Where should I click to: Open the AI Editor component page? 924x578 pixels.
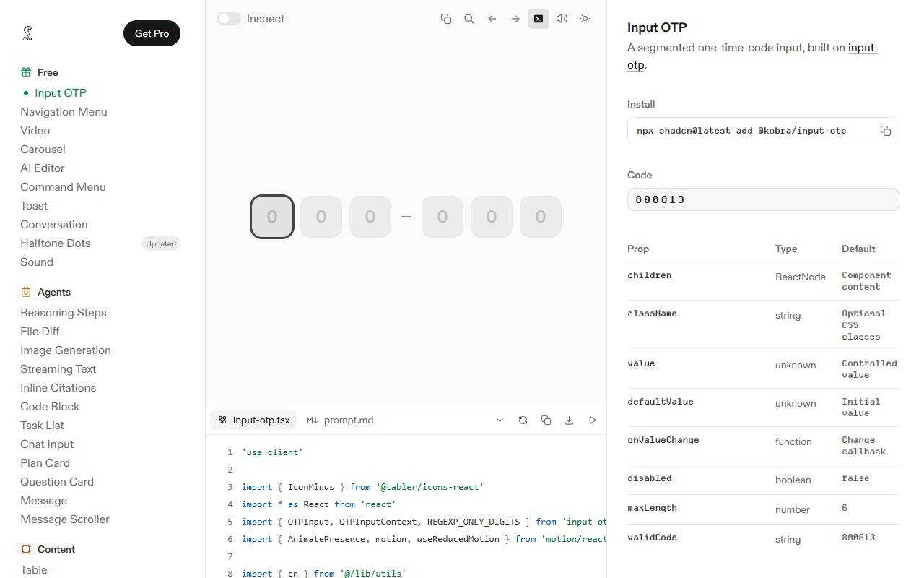point(43,168)
